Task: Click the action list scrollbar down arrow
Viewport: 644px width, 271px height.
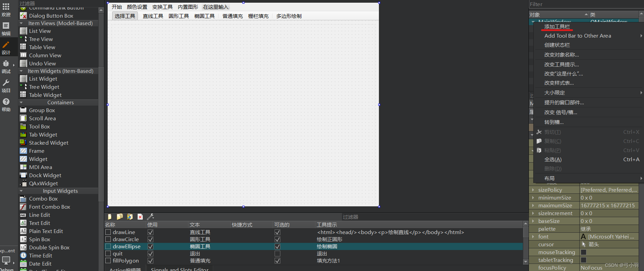Action: pyautogui.click(x=525, y=262)
